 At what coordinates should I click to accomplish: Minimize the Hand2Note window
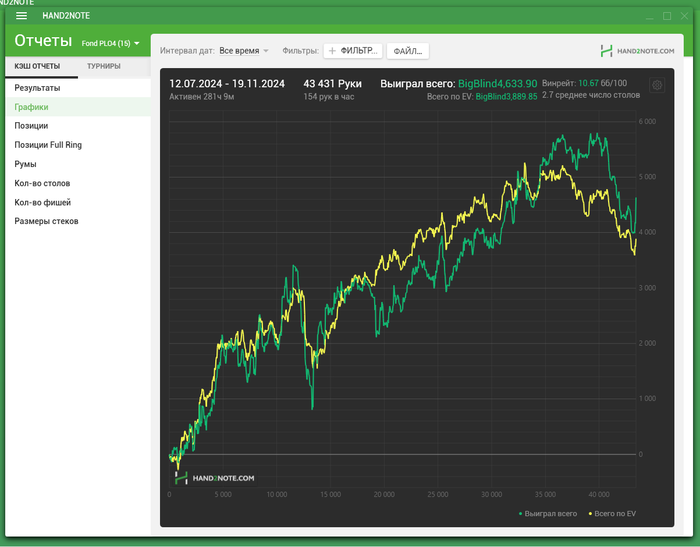tap(650, 16)
